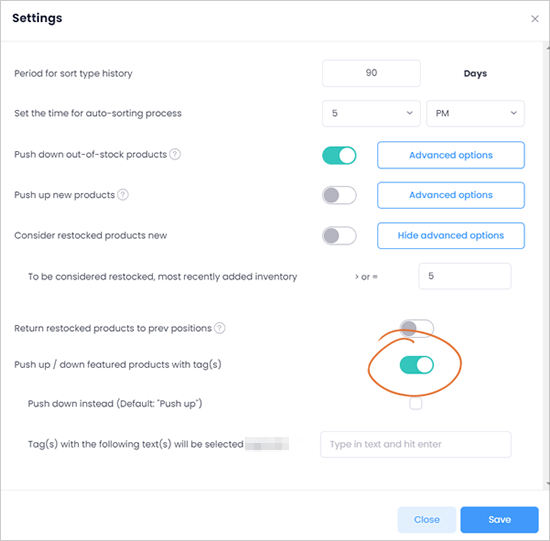The width and height of the screenshot is (550, 541).
Task: Open help icon for out-of-stock products
Action: (175, 154)
